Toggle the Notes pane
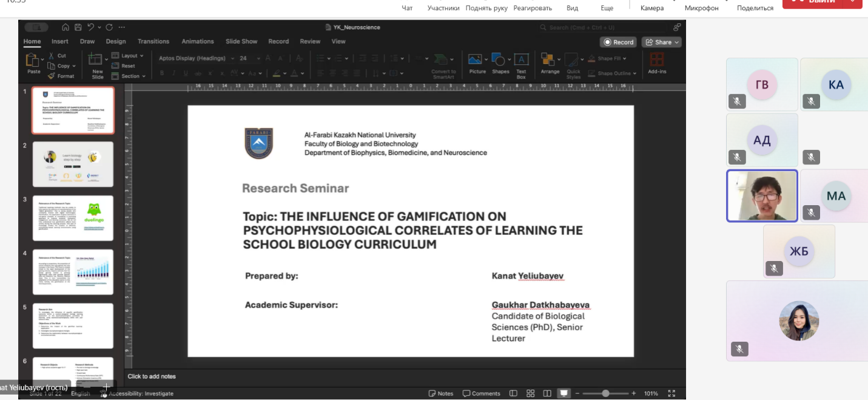868x400 pixels. 441,393
